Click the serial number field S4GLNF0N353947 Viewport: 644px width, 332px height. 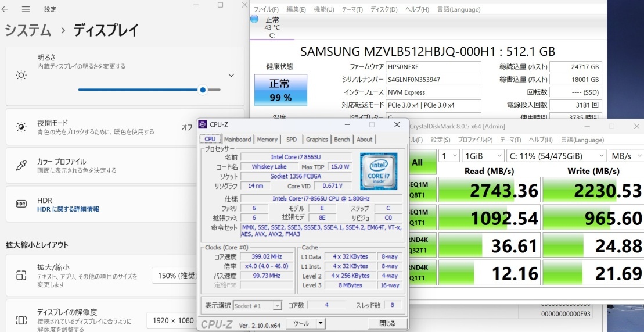[433, 80]
